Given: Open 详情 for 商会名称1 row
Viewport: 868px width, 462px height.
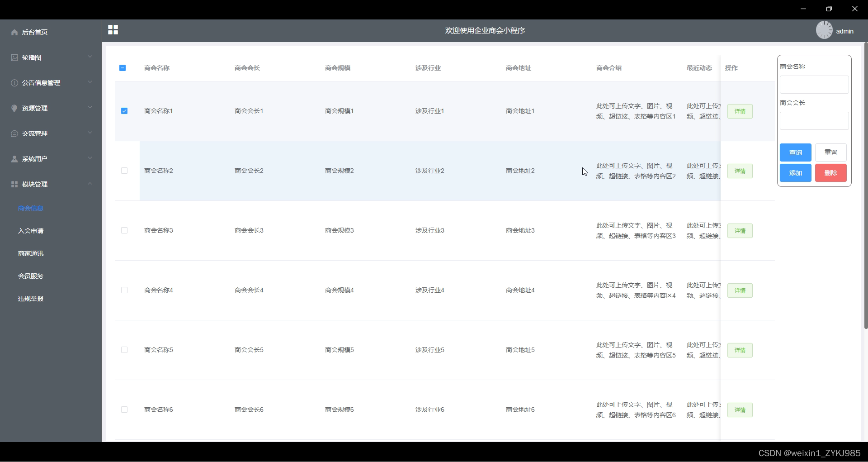Looking at the screenshot, I should coord(740,111).
